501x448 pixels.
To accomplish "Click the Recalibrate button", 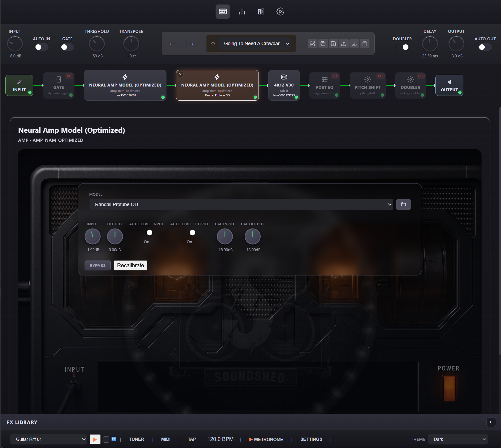I will pos(130,265).
